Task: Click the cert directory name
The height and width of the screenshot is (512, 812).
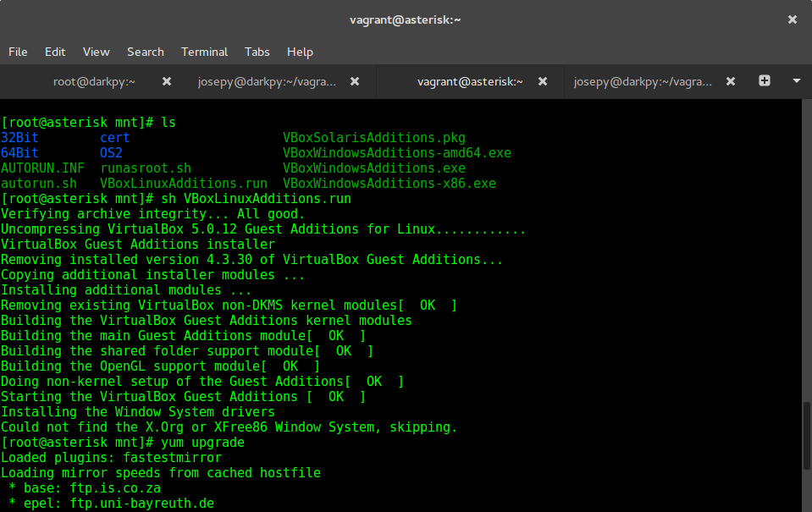Action: (115, 138)
